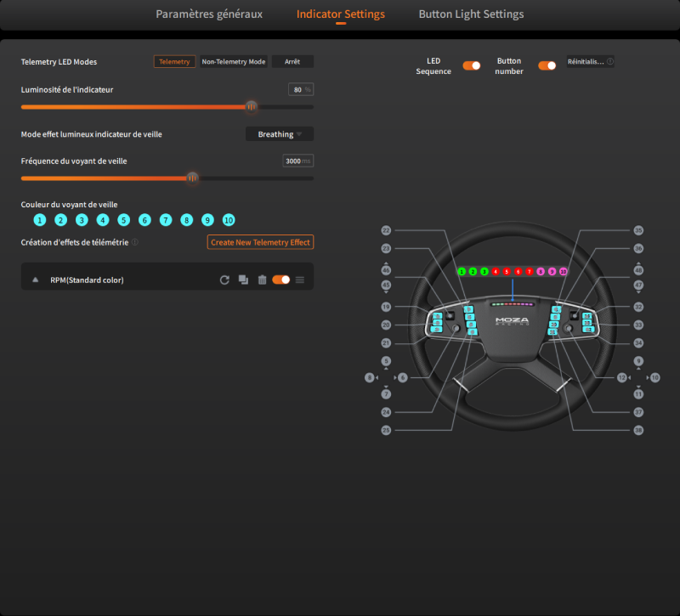Open the Button Light Settings tab
The image size is (680, 616).
pos(471,14)
